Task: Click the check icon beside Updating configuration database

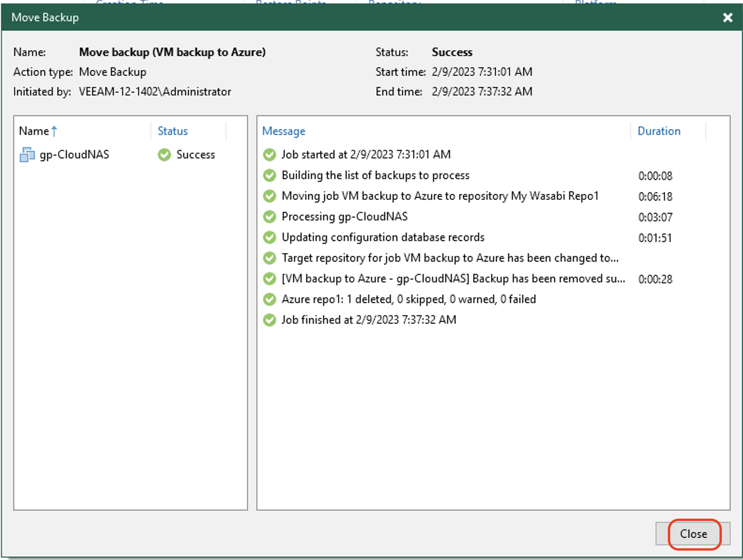Action: [270, 237]
